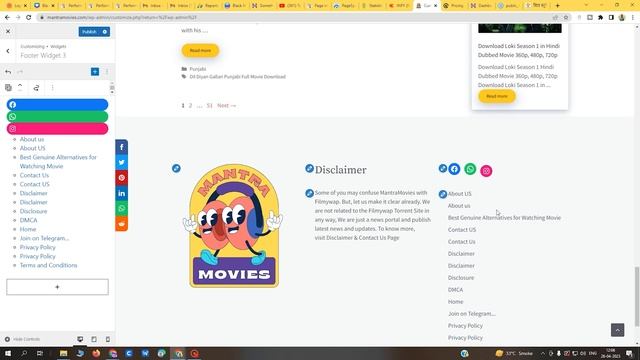The height and width of the screenshot is (360, 640).
Task: Add a block with bottom plus button
Action: click(x=57, y=287)
